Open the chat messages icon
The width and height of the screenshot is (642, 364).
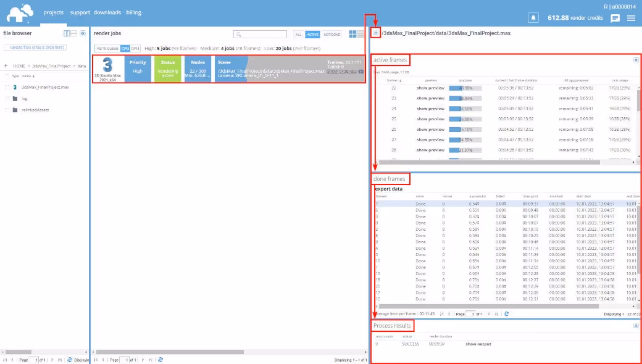615,19
